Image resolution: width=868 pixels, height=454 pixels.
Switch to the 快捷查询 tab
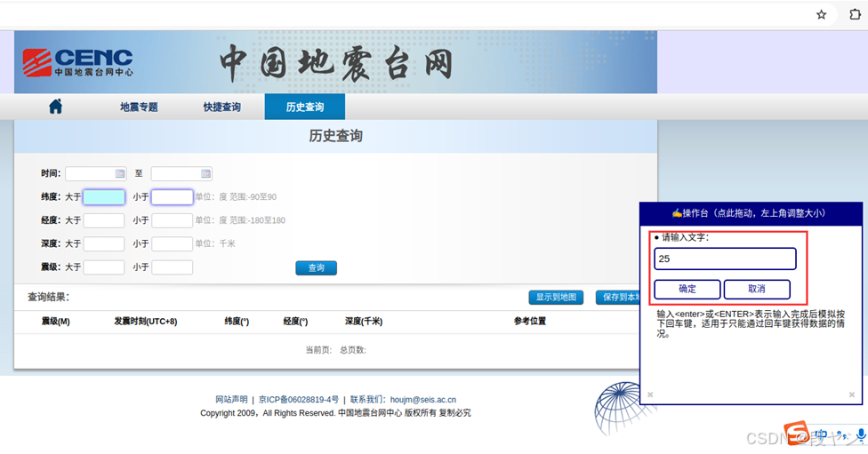[x=221, y=107]
